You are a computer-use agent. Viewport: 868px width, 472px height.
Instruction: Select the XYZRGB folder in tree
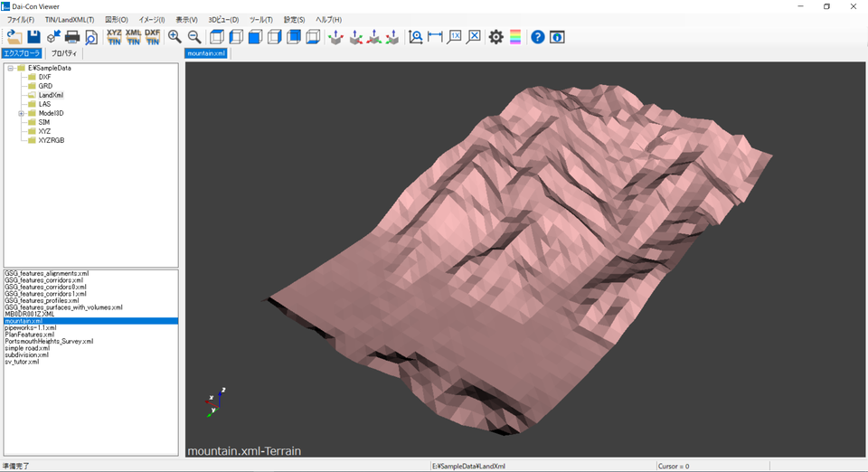point(52,140)
